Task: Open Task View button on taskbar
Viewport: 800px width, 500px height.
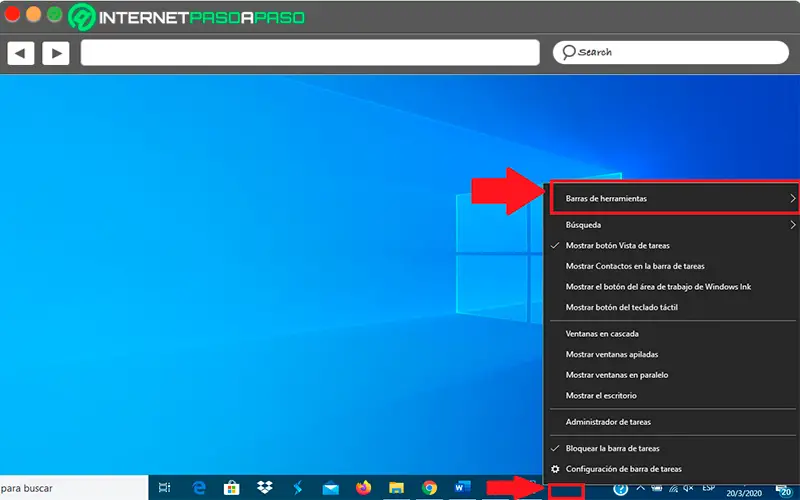Action: pos(164,488)
